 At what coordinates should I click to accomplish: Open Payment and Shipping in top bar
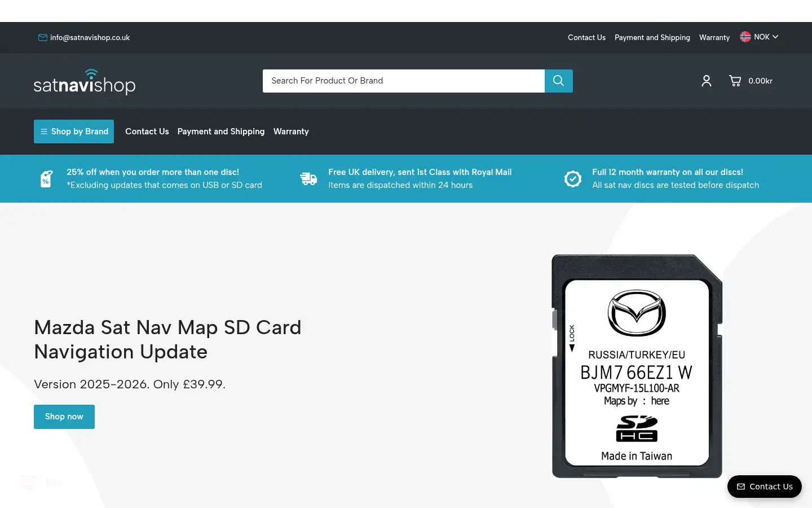click(x=652, y=38)
